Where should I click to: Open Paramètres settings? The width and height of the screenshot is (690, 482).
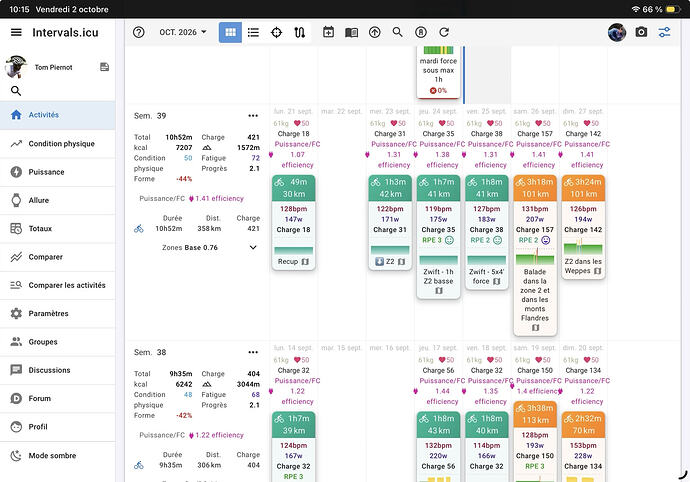pyautogui.click(x=58, y=313)
